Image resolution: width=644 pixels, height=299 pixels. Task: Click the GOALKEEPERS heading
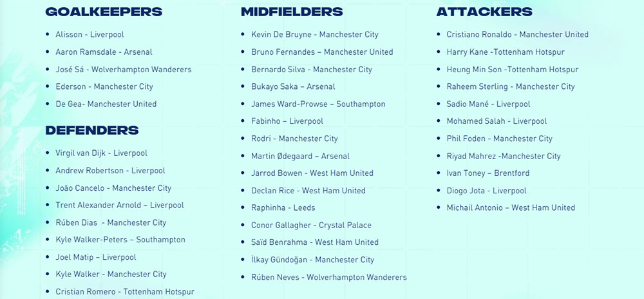tap(104, 12)
